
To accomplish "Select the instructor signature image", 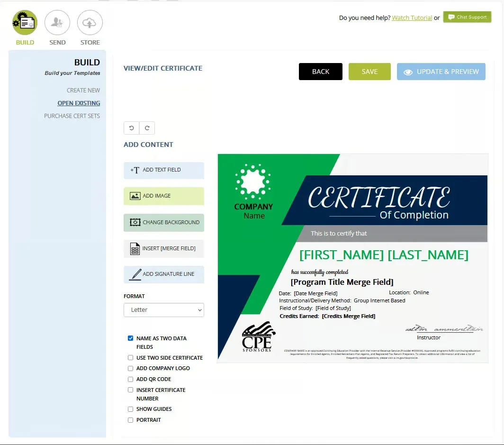I will [444, 328].
